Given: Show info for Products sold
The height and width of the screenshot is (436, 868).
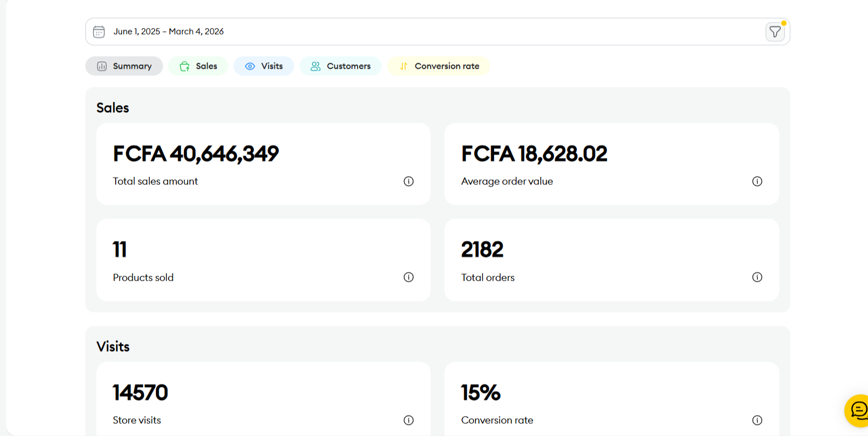Looking at the screenshot, I should (409, 277).
